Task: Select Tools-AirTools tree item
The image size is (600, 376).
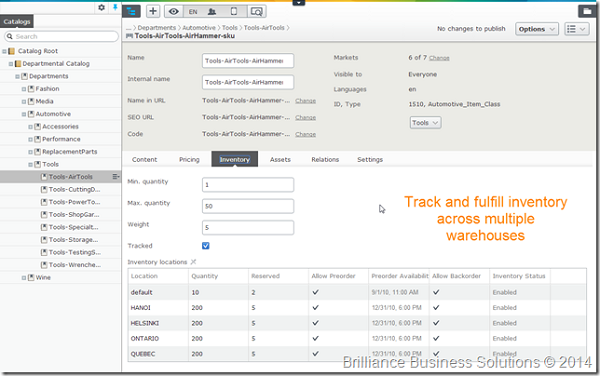Action: click(71, 177)
